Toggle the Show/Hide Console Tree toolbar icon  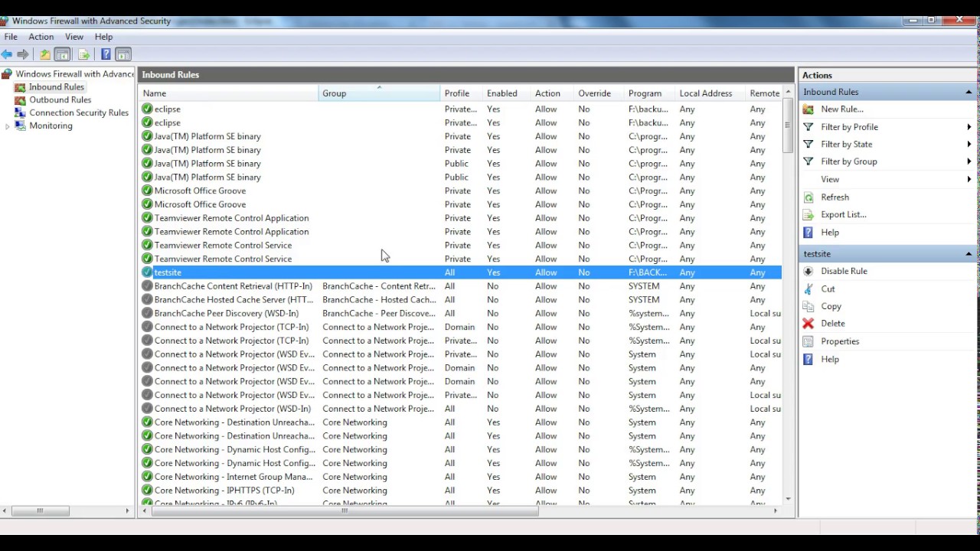point(63,54)
